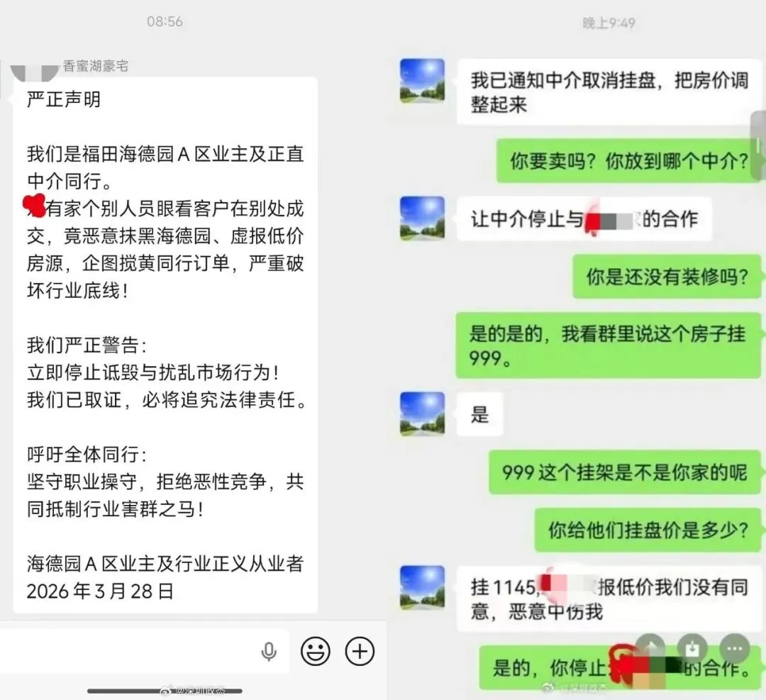
Task: Tap the green bubble '是的是的,我看群里说这个房子挂999'
Action: pyautogui.click(x=609, y=345)
